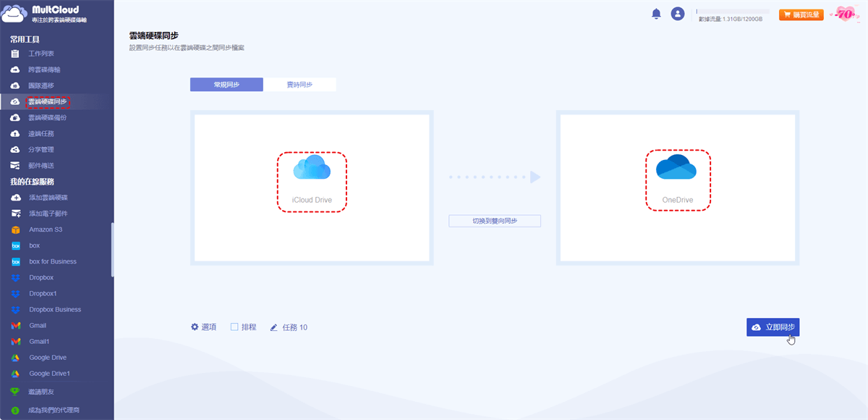Open the Amazon S3 cloud entry
This screenshot has height=420, width=868.
(x=46, y=230)
